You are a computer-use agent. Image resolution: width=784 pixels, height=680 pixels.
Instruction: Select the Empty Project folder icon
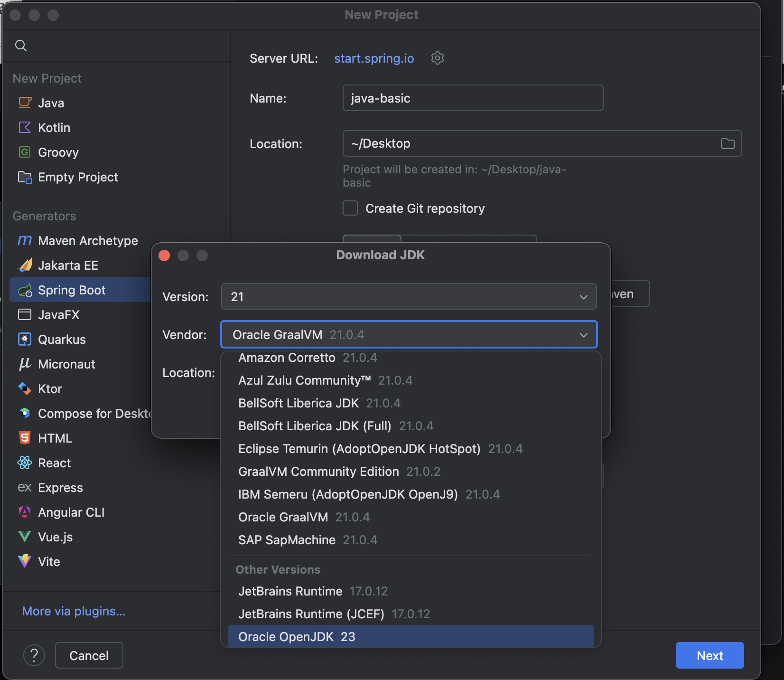(25, 177)
